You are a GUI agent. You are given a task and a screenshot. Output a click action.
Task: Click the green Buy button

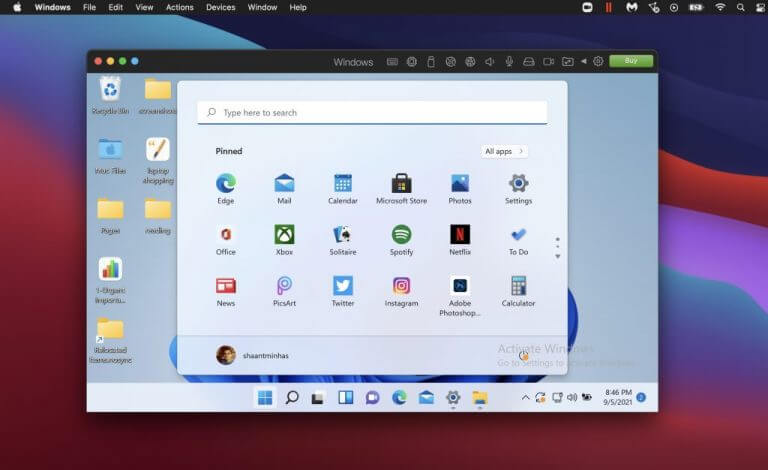pyautogui.click(x=630, y=61)
